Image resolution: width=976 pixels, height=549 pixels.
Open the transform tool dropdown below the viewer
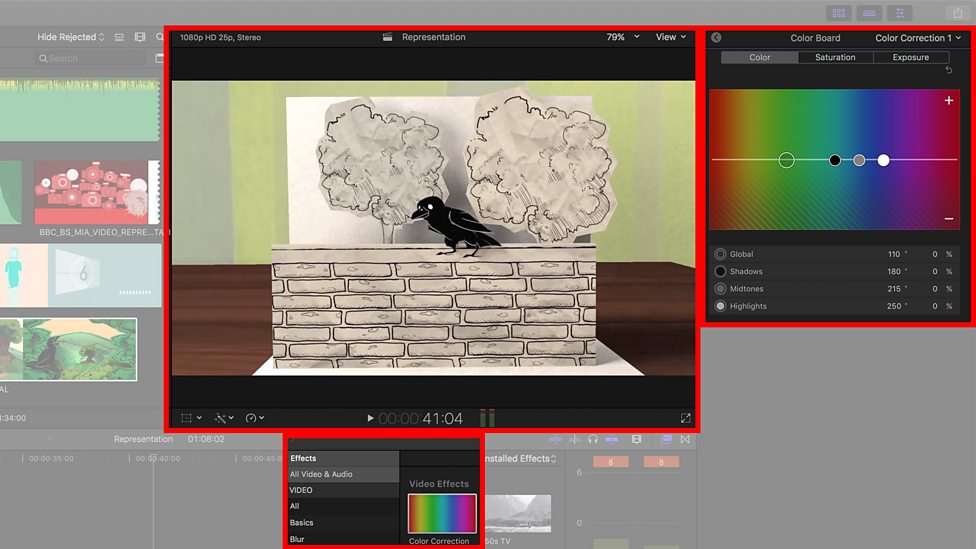click(x=190, y=418)
